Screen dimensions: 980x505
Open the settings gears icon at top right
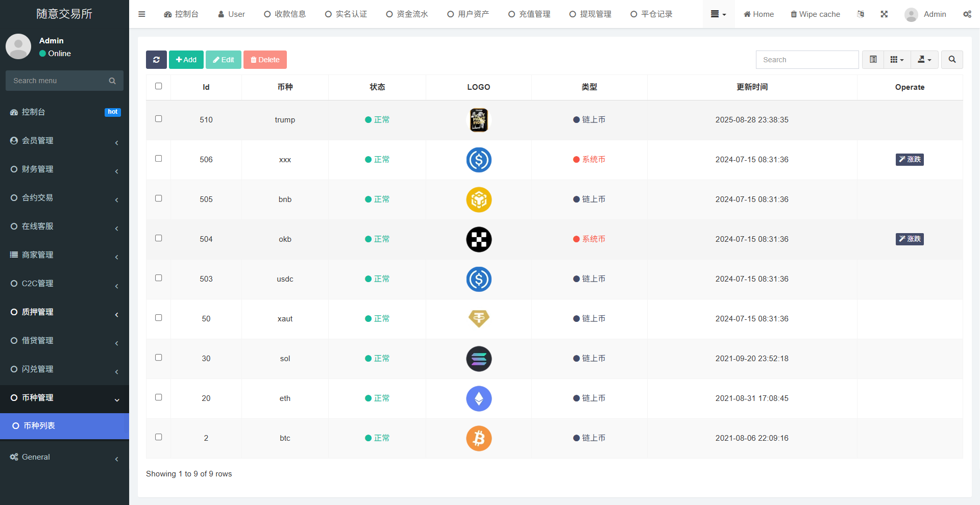pos(967,14)
